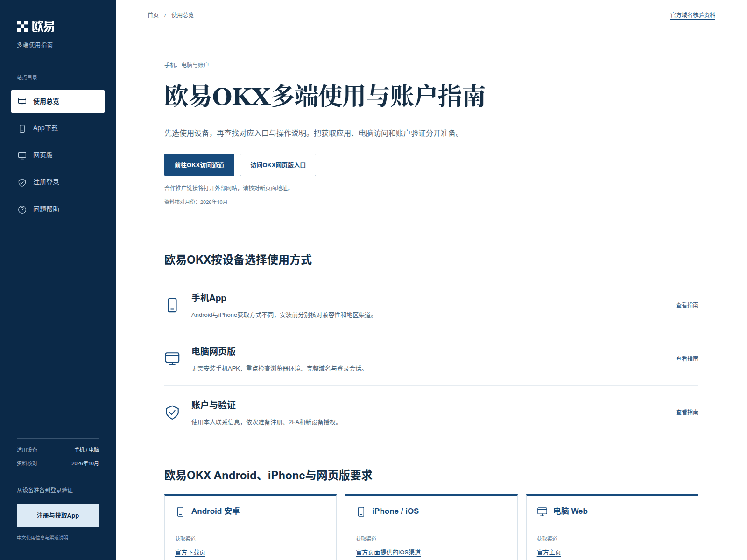Click the 中文使用信息与渠道说明 footer text
The image size is (747, 560).
42,538
